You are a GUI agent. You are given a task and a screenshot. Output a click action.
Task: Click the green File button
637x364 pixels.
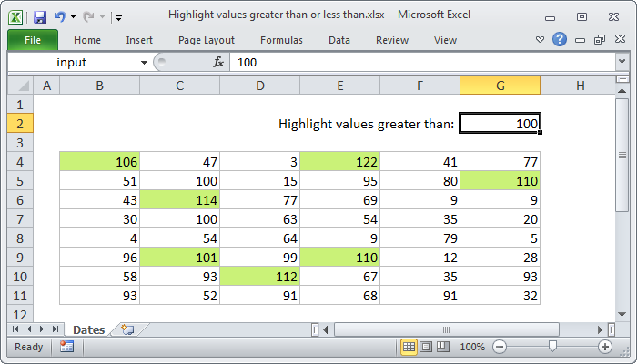click(32, 40)
